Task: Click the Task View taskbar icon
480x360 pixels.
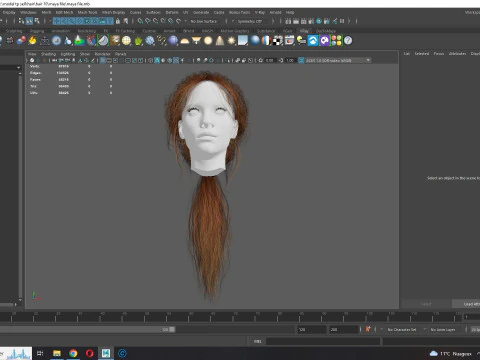Action: pyautogui.click(x=40, y=353)
